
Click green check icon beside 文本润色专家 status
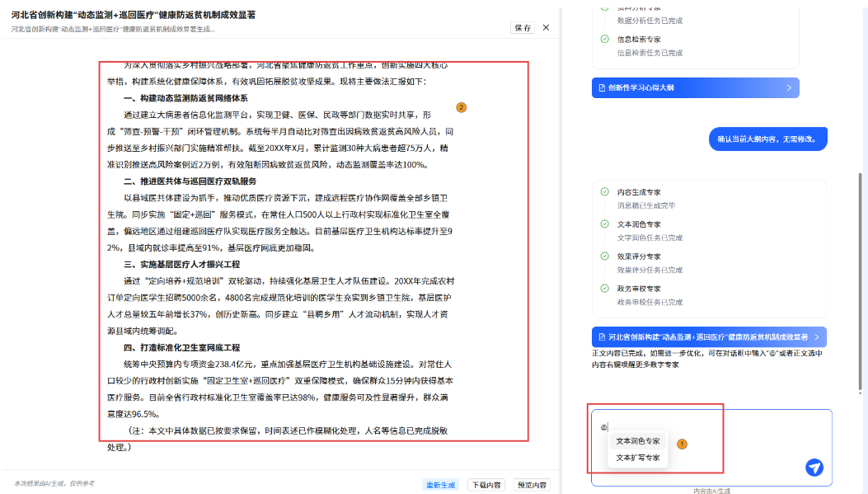coord(604,223)
